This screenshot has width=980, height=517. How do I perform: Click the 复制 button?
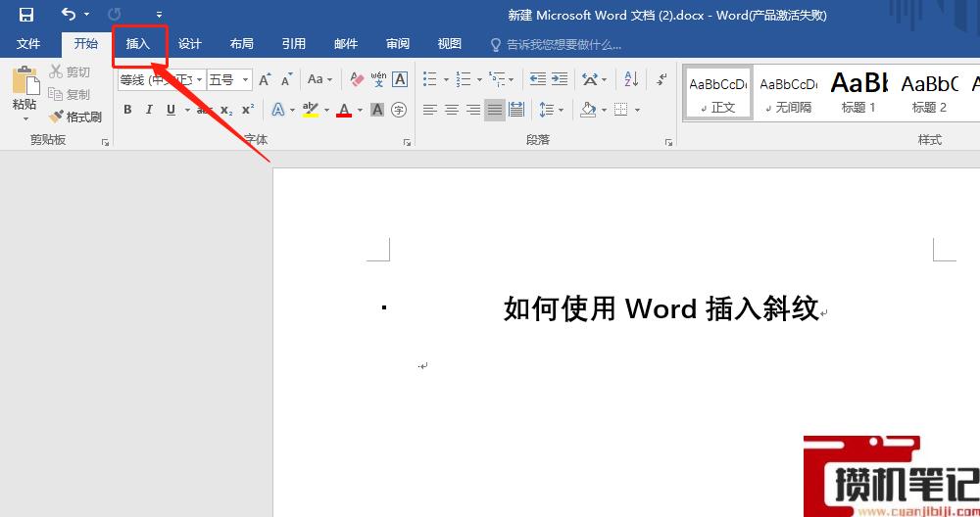pos(70,94)
